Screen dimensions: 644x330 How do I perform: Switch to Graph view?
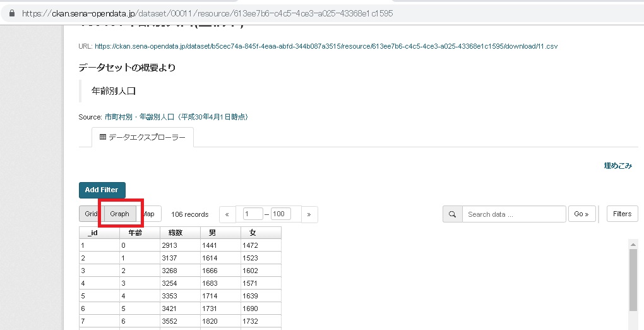click(119, 214)
